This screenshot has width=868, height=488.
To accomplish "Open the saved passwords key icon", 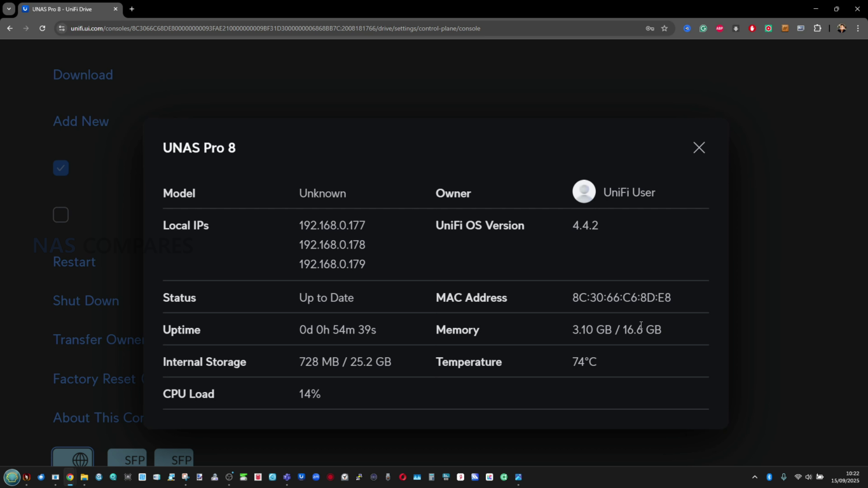I will [x=650, y=28].
